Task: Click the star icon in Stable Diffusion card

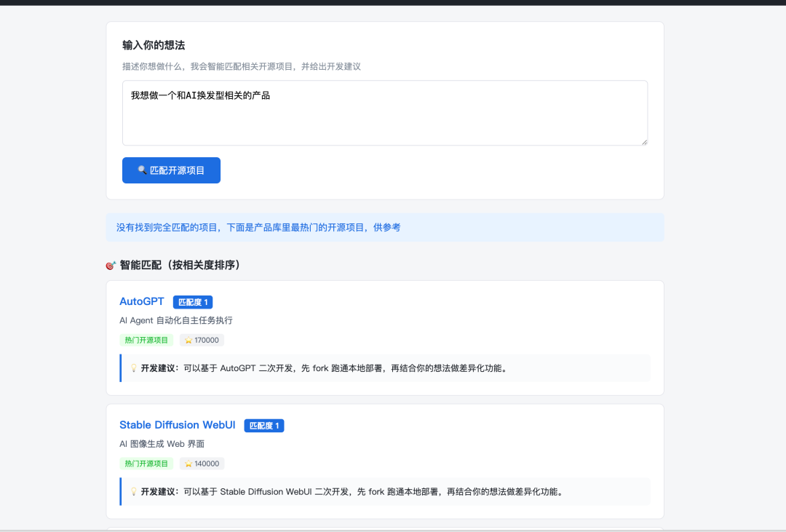Action: (188, 464)
